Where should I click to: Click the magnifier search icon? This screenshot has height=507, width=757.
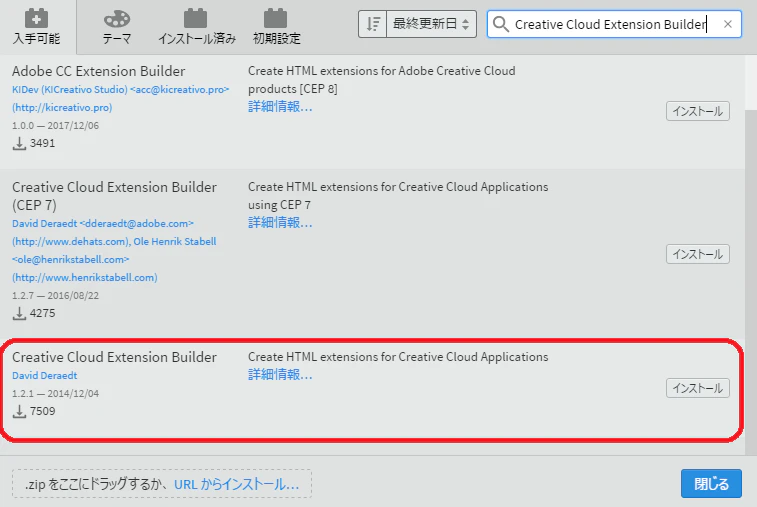(501, 24)
